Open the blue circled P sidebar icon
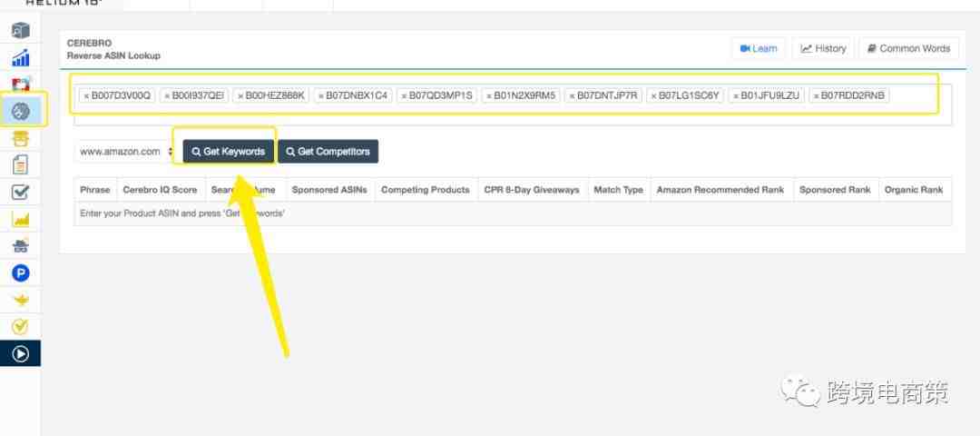 tap(20, 272)
